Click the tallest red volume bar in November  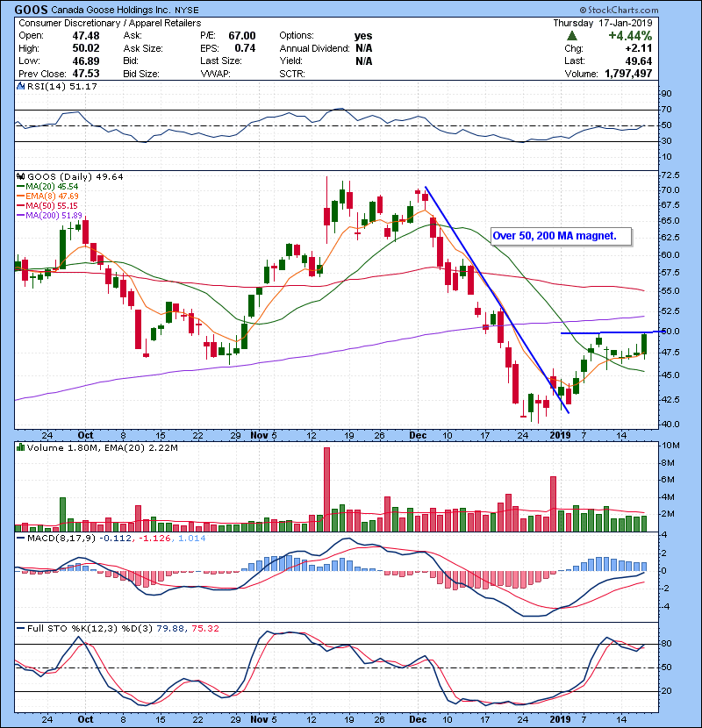click(x=326, y=489)
